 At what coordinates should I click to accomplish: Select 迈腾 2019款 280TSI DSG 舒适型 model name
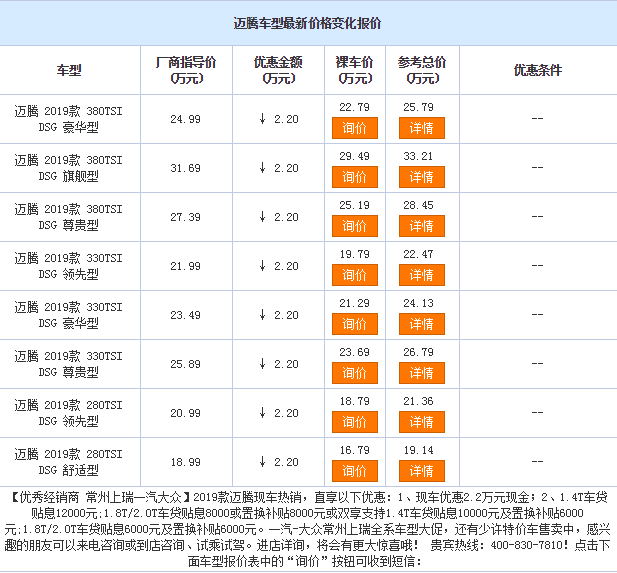tap(68, 462)
